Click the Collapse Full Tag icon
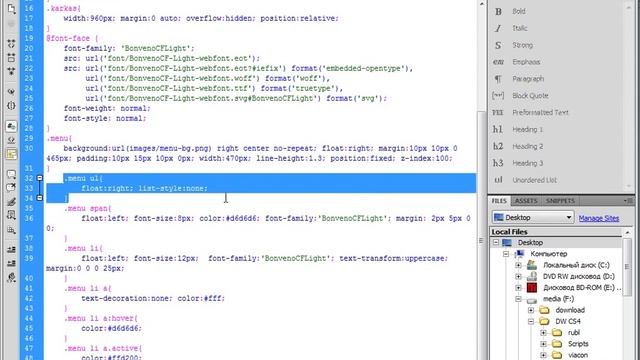 pyautogui.click(x=11, y=44)
